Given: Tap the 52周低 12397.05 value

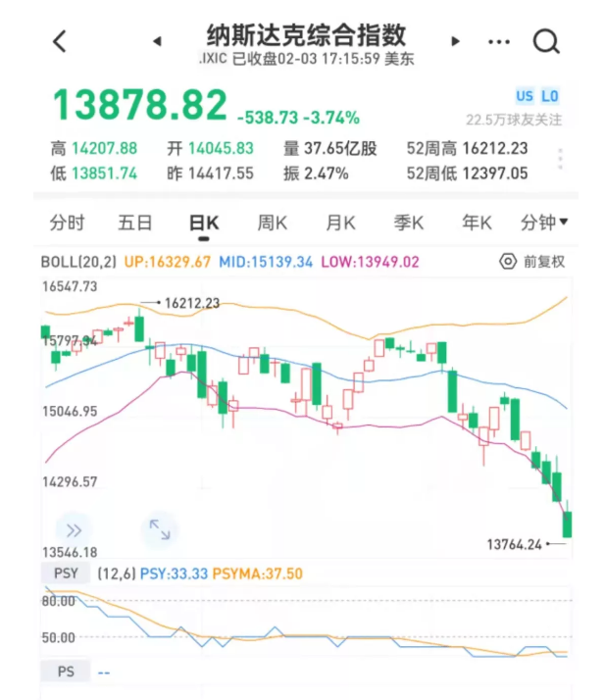Looking at the screenshot, I should [x=468, y=174].
